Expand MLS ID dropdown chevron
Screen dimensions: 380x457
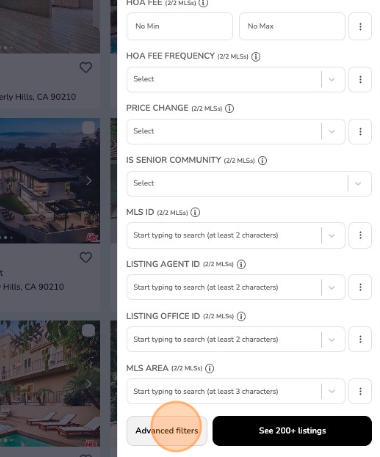pos(331,235)
